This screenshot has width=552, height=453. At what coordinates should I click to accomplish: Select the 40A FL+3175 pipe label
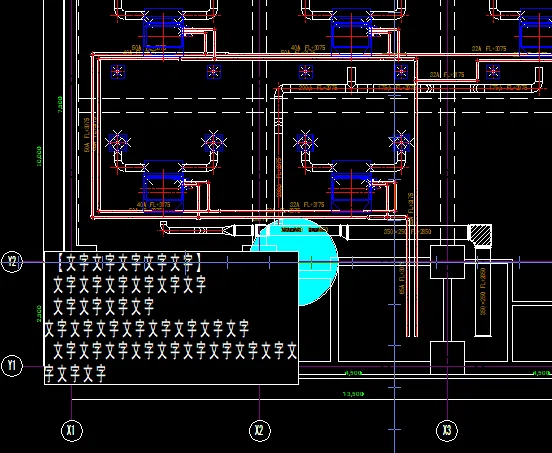[153, 205]
